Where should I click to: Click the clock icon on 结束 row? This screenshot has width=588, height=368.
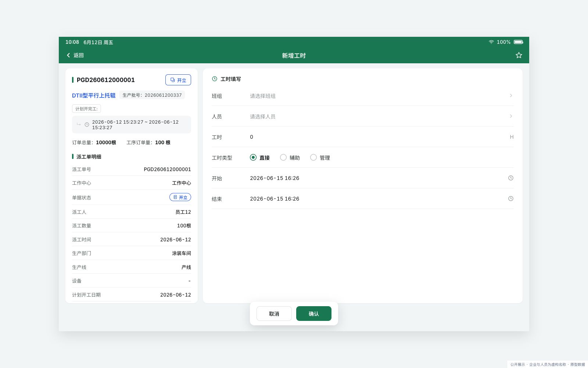510,199
